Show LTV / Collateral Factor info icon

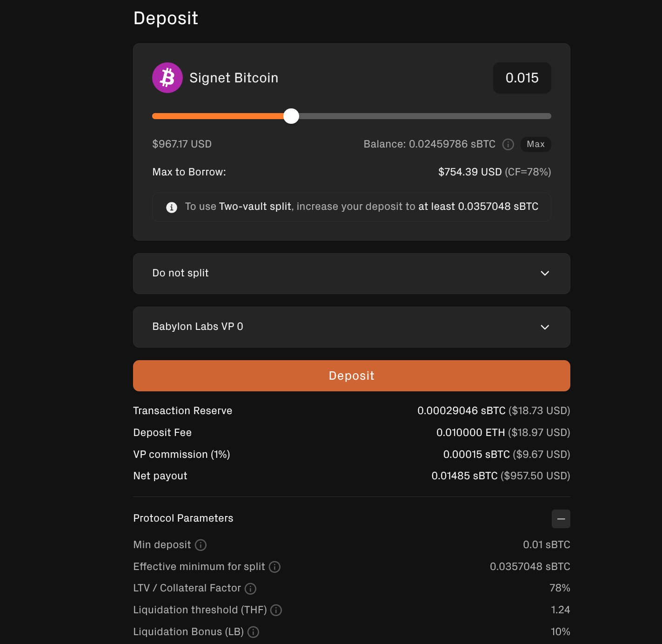point(250,589)
